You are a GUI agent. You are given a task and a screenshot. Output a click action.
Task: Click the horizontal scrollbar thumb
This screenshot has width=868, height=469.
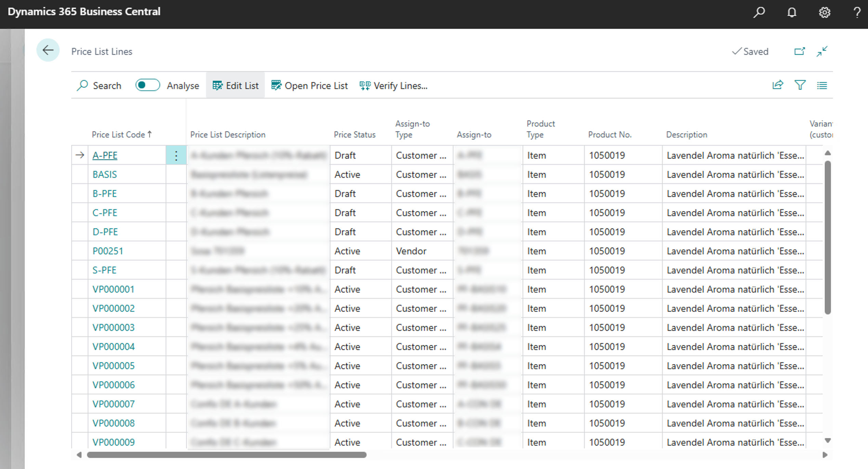coord(227,455)
